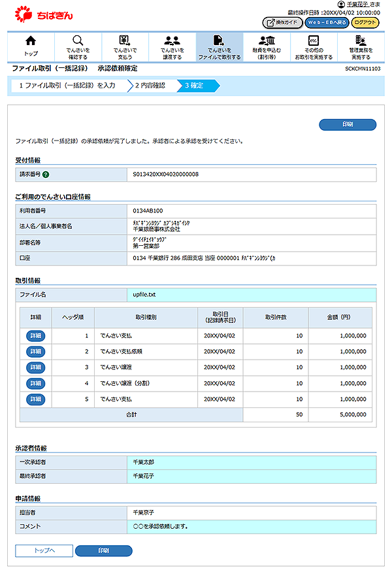Screen dimensions: 392x574
Task: Select step 1 ファイル取引（一括記録）を入力
Action: [67, 86]
